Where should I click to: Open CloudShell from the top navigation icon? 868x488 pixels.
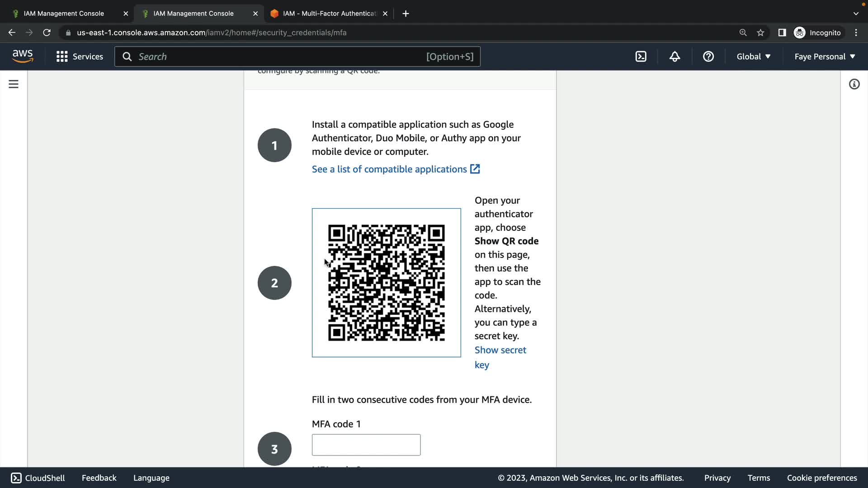point(641,56)
